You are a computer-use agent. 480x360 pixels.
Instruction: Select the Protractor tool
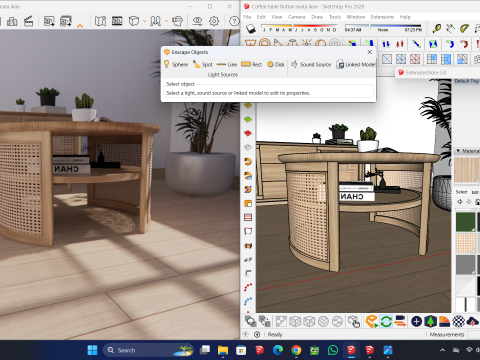click(464, 29)
